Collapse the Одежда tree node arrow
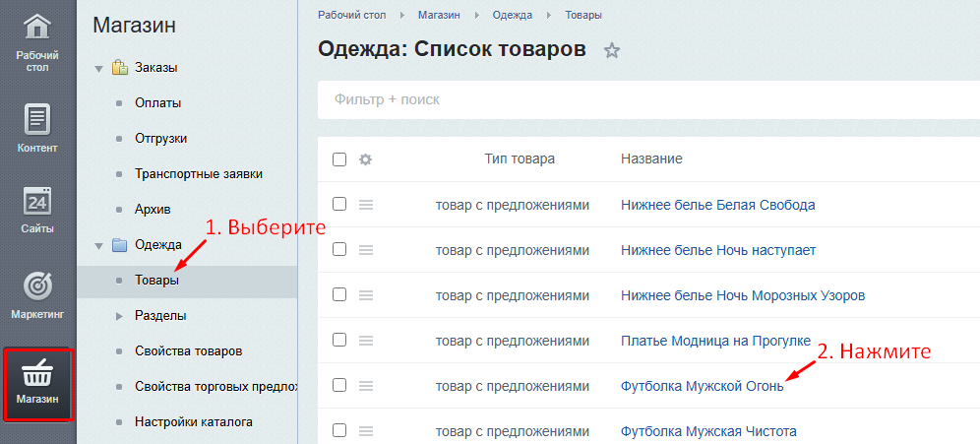Image resolution: width=980 pixels, height=444 pixels. pos(98,246)
